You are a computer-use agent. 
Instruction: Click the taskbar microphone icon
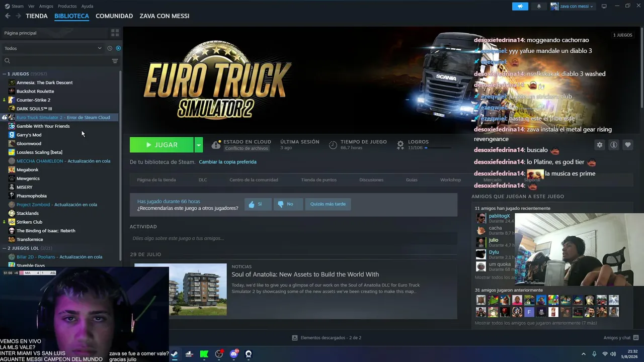594,354
